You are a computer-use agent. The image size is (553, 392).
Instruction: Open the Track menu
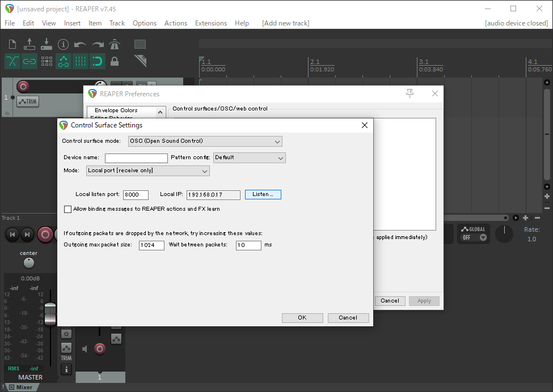[x=117, y=23]
